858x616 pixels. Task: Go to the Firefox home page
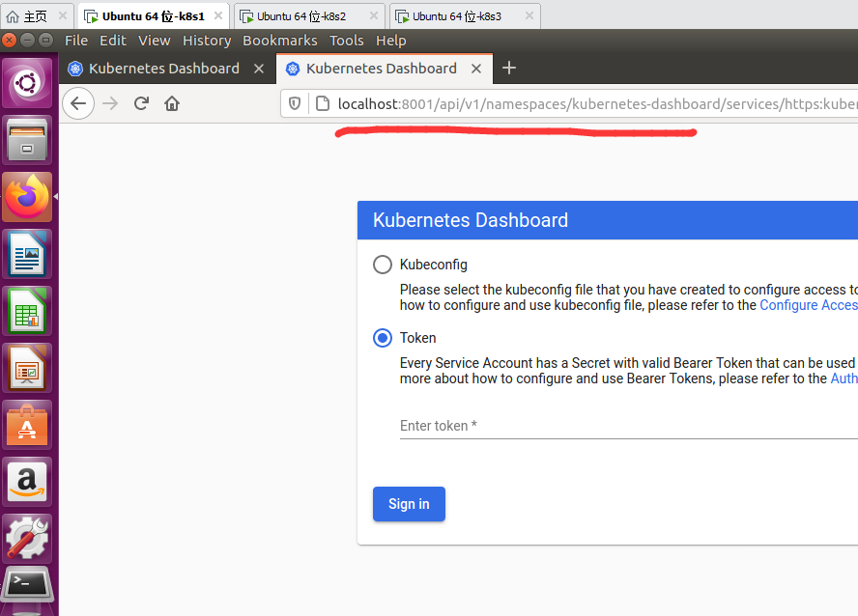[x=172, y=103]
